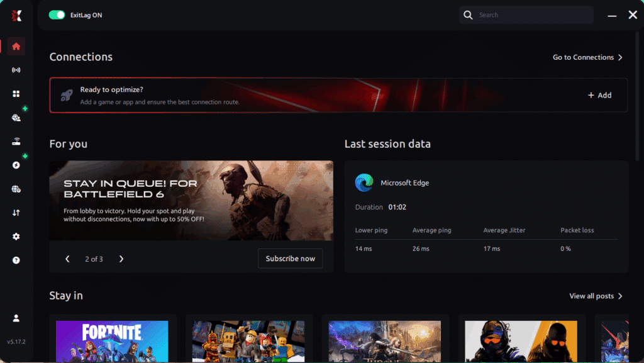
Task: Open the Fortnite post thumbnail
Action: click(112, 342)
